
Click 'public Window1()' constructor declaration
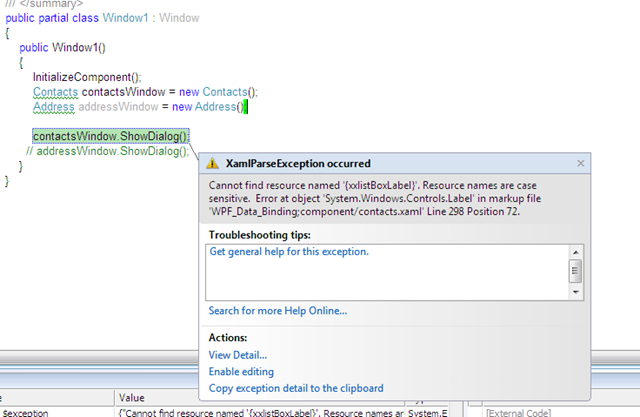click(62, 48)
